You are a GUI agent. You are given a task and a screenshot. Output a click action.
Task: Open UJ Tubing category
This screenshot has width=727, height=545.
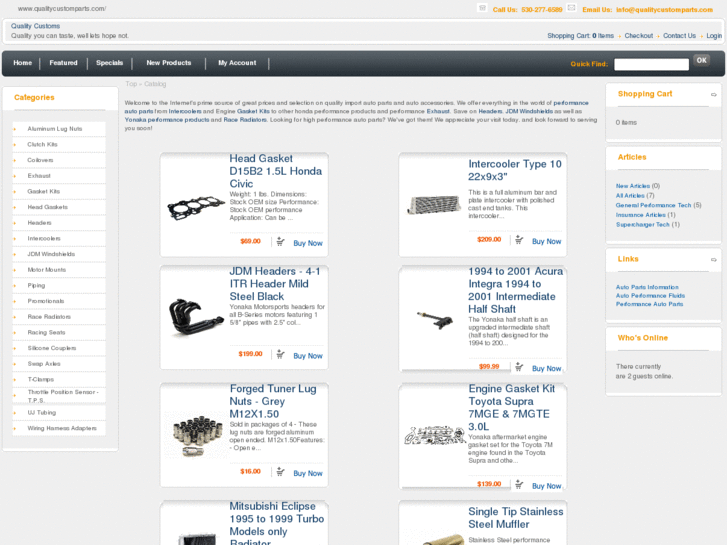coord(42,413)
